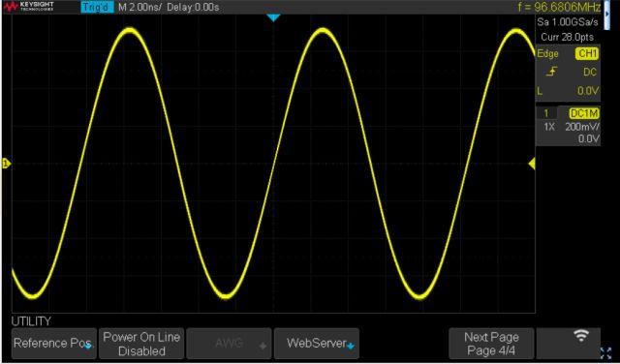Select the M 2.00ns timebase readout
The image size is (620, 364).
(x=139, y=7)
